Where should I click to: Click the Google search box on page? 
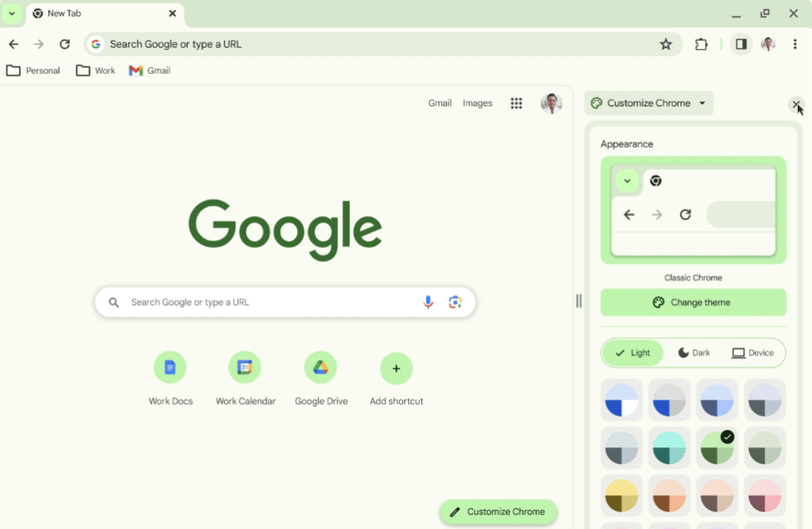click(285, 302)
